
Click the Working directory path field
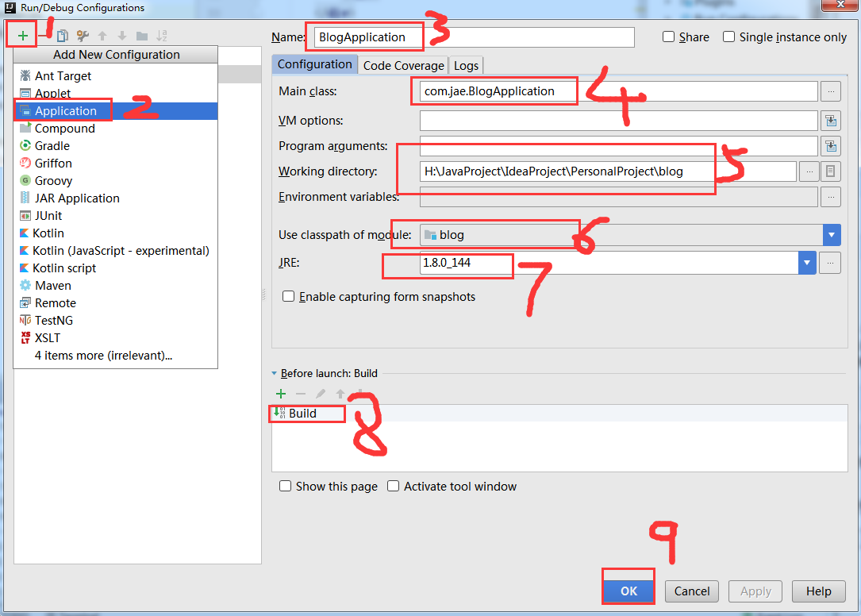pos(609,171)
